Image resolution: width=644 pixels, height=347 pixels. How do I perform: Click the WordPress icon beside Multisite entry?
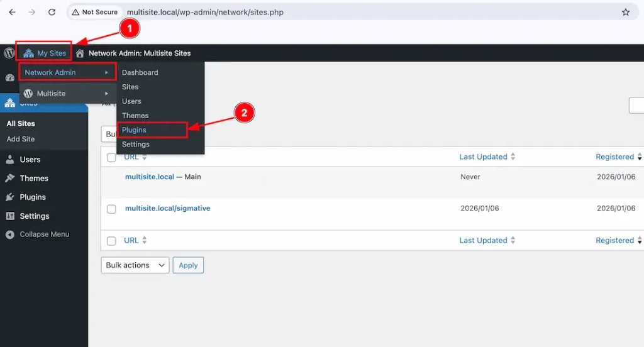[x=28, y=94]
